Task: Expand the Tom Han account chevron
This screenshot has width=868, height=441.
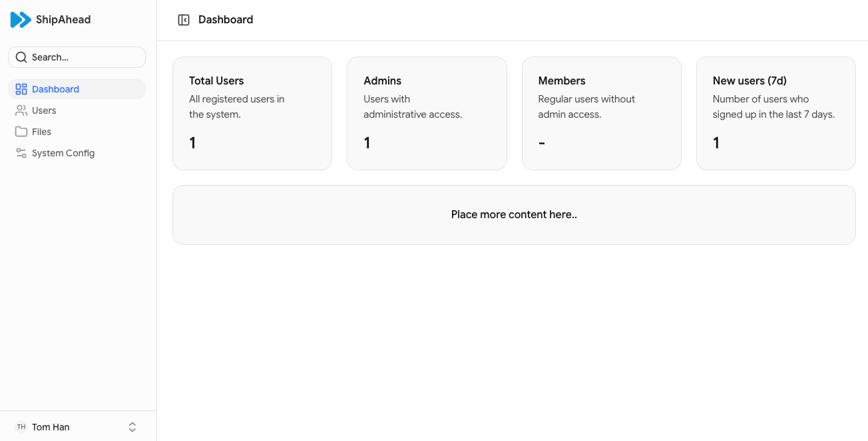Action: click(x=132, y=427)
